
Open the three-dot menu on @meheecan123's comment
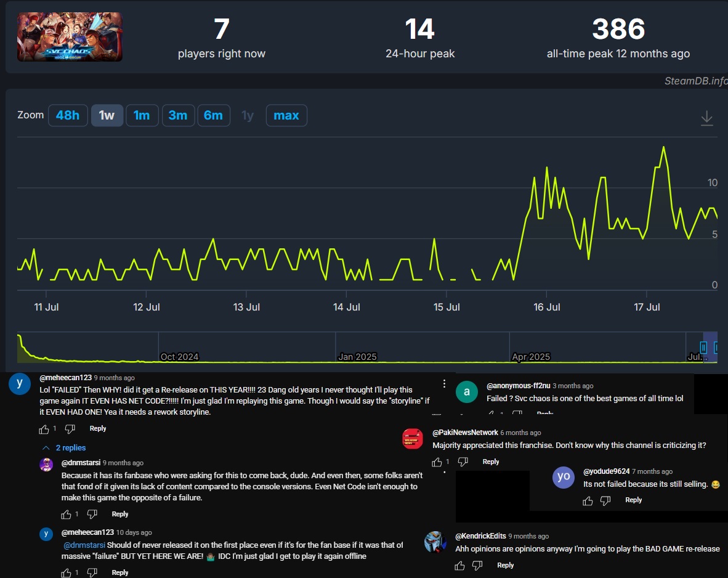click(x=444, y=383)
